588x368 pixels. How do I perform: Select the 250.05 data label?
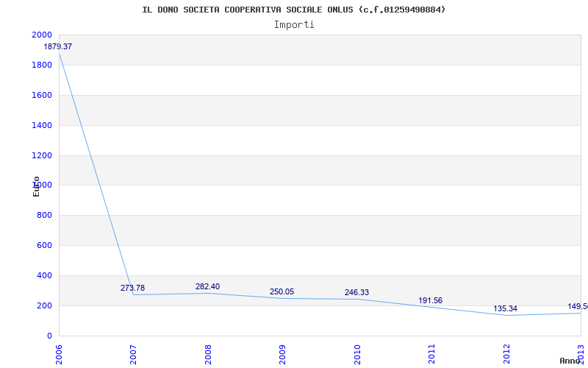pyautogui.click(x=282, y=291)
